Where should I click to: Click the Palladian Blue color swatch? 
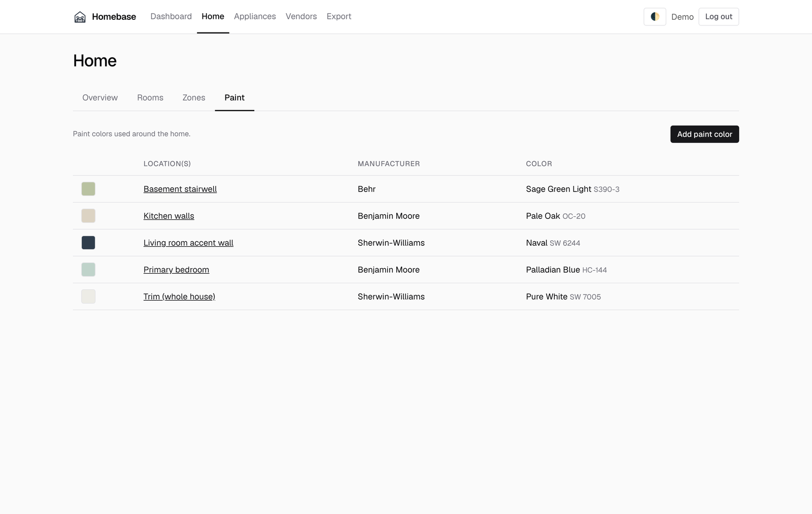pyautogui.click(x=88, y=270)
